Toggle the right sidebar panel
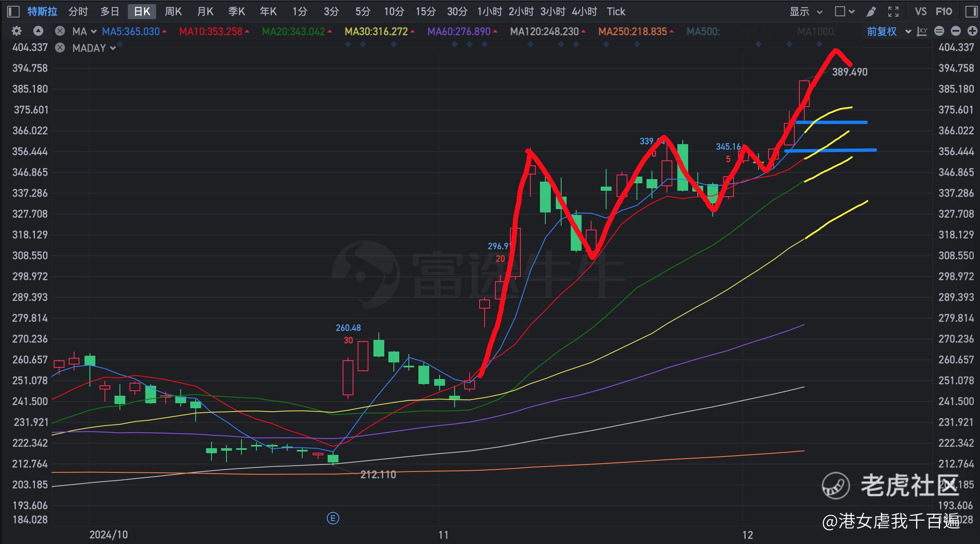The image size is (980, 544). pyautogui.click(x=971, y=12)
